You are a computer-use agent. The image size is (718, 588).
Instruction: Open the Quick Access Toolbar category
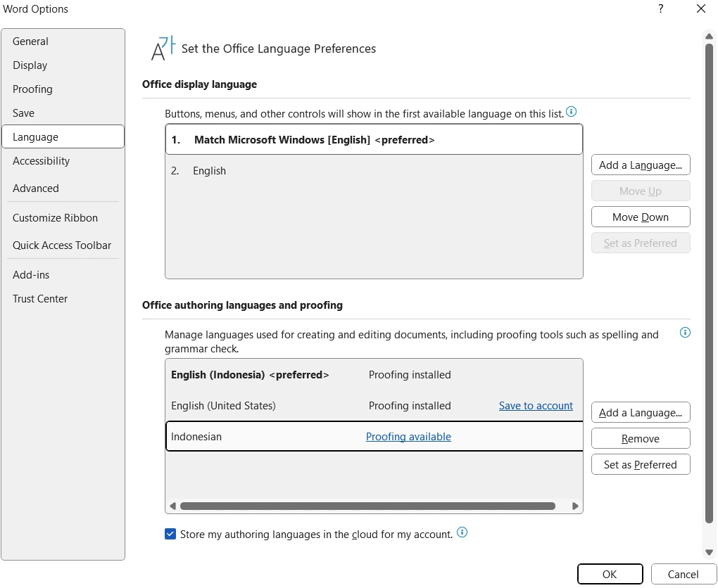click(x=63, y=245)
